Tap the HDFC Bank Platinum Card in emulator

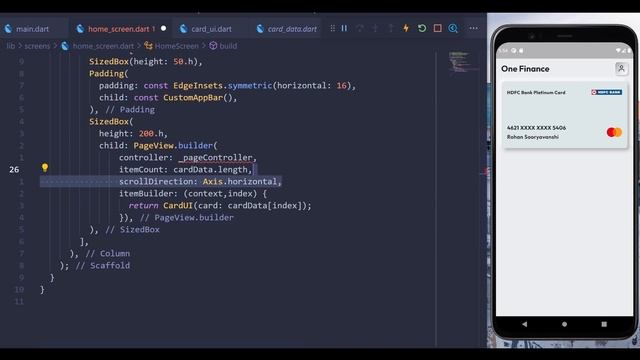[x=564, y=115]
